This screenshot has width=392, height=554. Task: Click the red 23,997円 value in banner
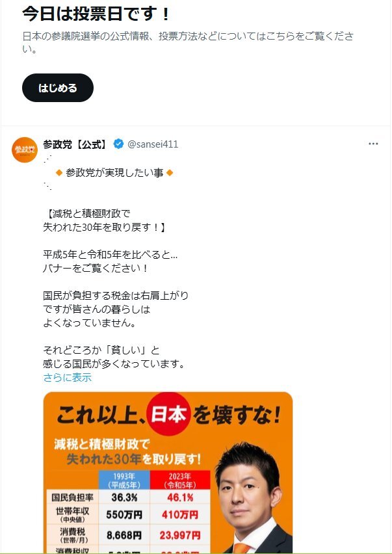(180, 535)
